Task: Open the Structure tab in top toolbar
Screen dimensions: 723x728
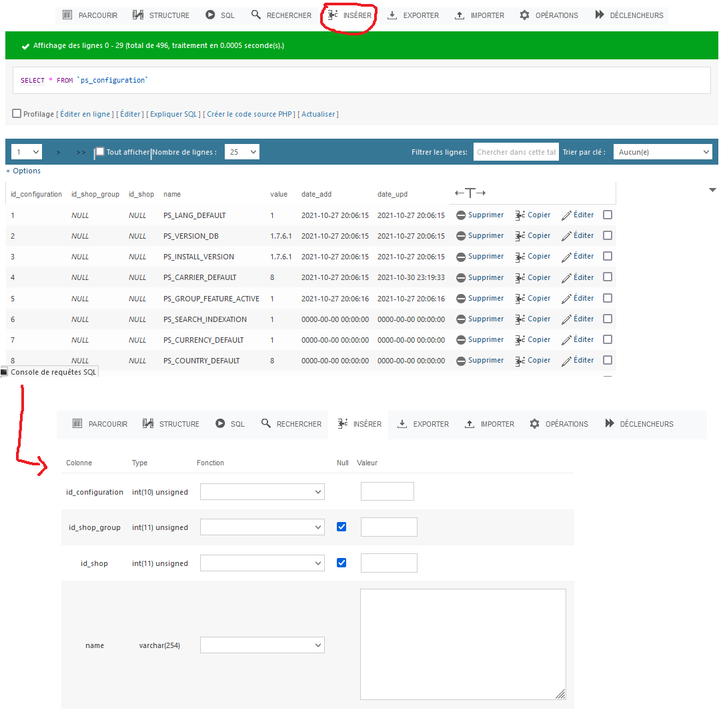Action: pos(161,15)
